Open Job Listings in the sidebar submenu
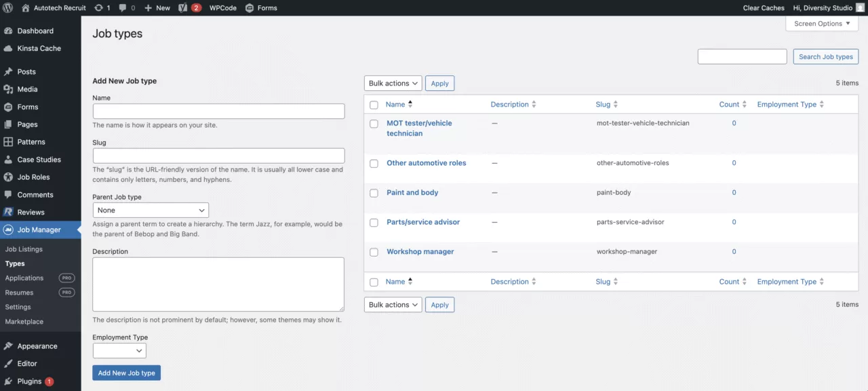Screen dimensions: 868x391 click(24, 249)
